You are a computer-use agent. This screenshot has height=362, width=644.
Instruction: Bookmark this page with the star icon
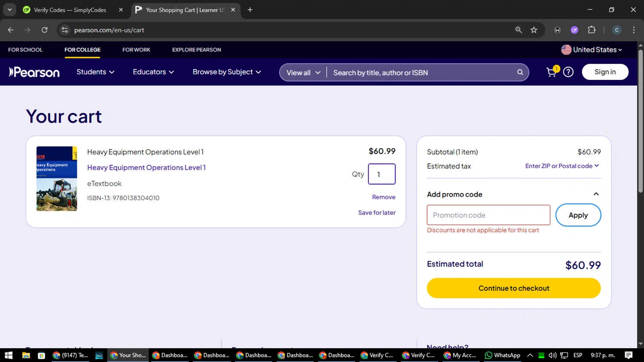point(534,30)
